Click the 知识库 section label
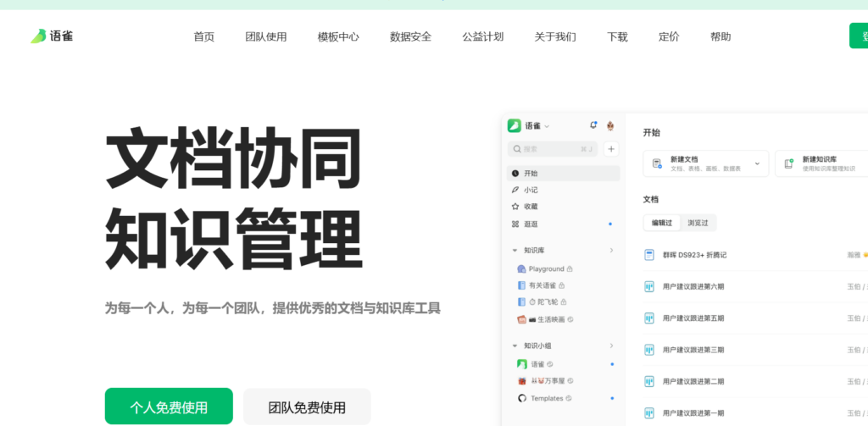 [534, 251]
